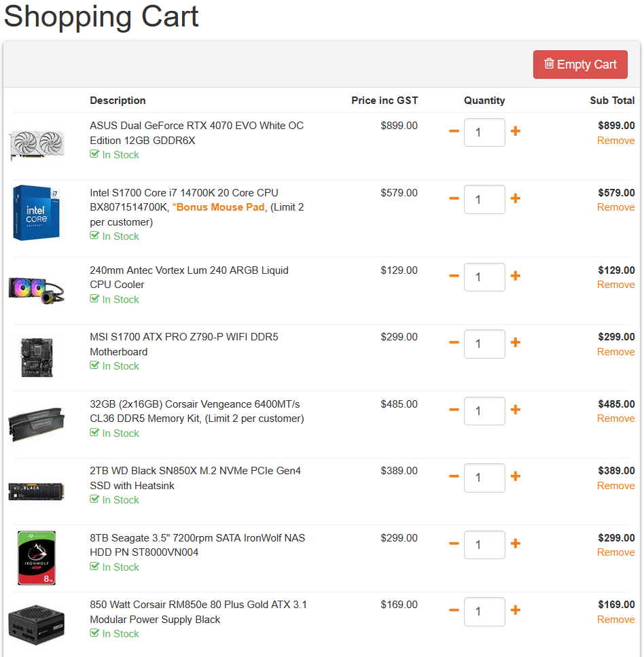Remove the Intel Core i7 CPU
This screenshot has height=657, width=644.
click(x=615, y=207)
